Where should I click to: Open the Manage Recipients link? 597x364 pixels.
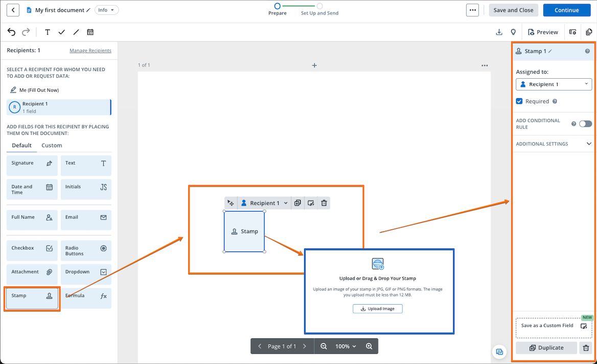coord(90,51)
